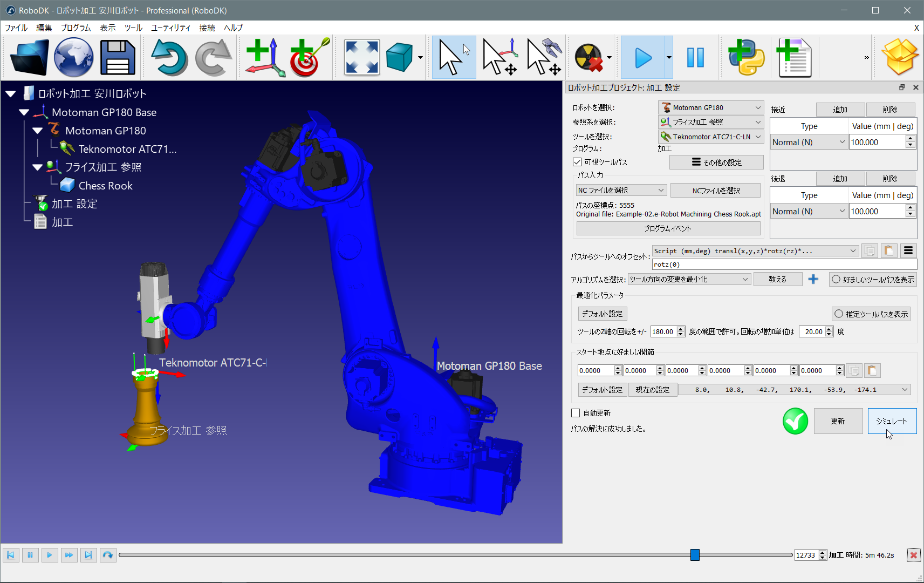Show more toolbar items chevron

866,57
